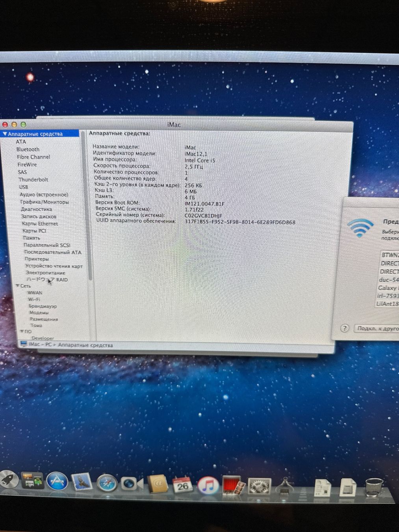
Task: Select Bluetooth in the sidebar
Action: point(28,149)
